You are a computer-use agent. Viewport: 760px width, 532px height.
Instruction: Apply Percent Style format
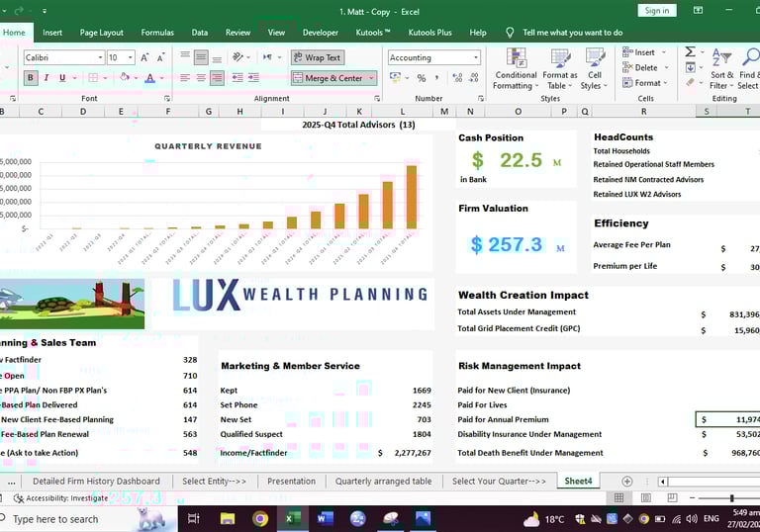422,77
